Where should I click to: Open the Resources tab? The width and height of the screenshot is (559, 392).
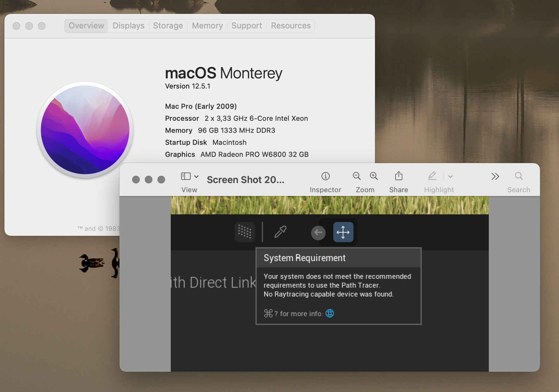pos(291,26)
